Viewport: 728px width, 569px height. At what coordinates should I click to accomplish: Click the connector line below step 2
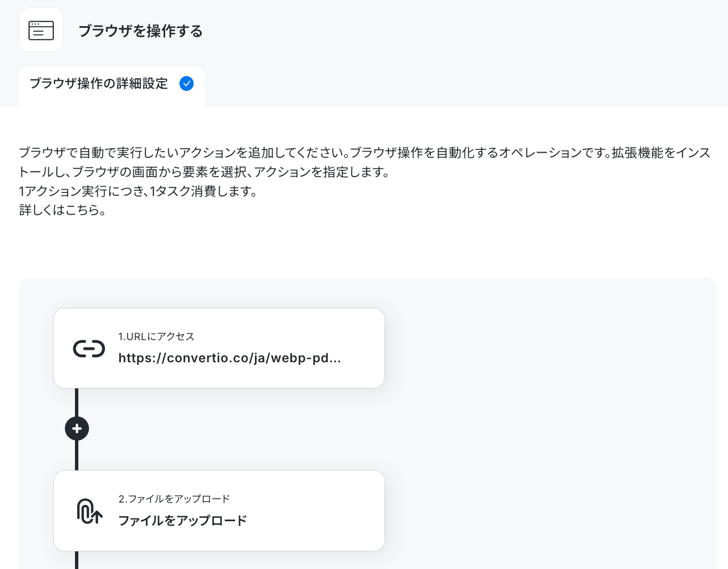[77, 560]
